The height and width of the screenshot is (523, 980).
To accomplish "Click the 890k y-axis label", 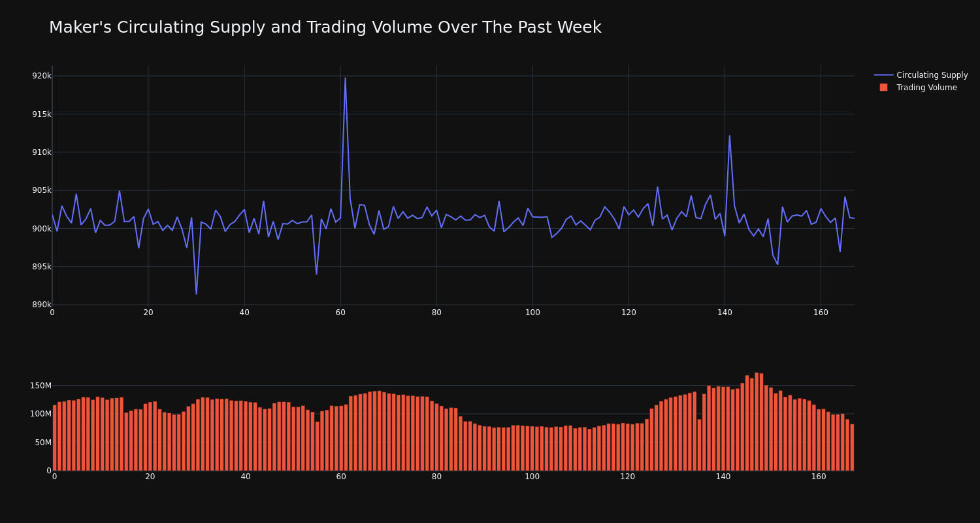I will point(41,305).
